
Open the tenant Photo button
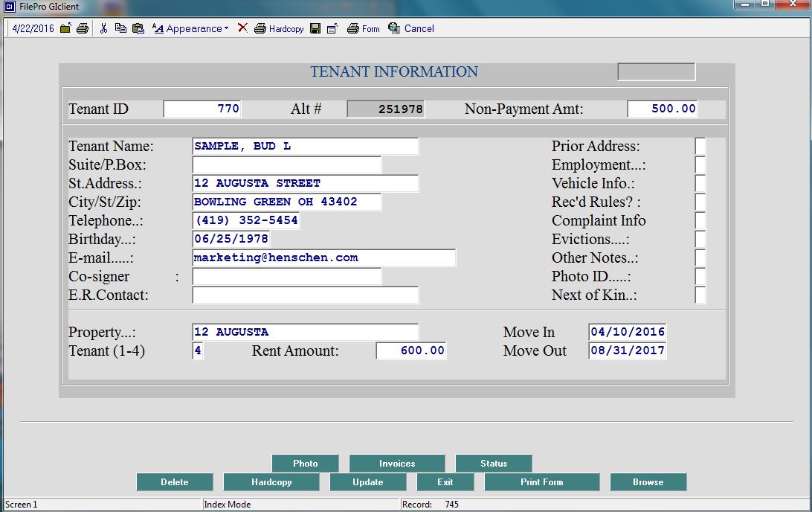305,463
